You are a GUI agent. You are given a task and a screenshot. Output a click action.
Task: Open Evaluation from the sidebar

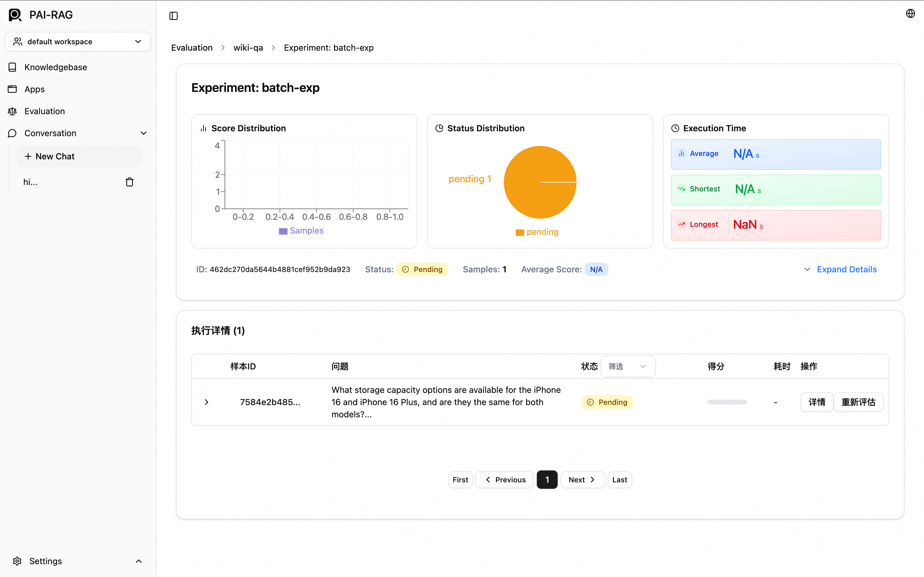click(x=45, y=111)
